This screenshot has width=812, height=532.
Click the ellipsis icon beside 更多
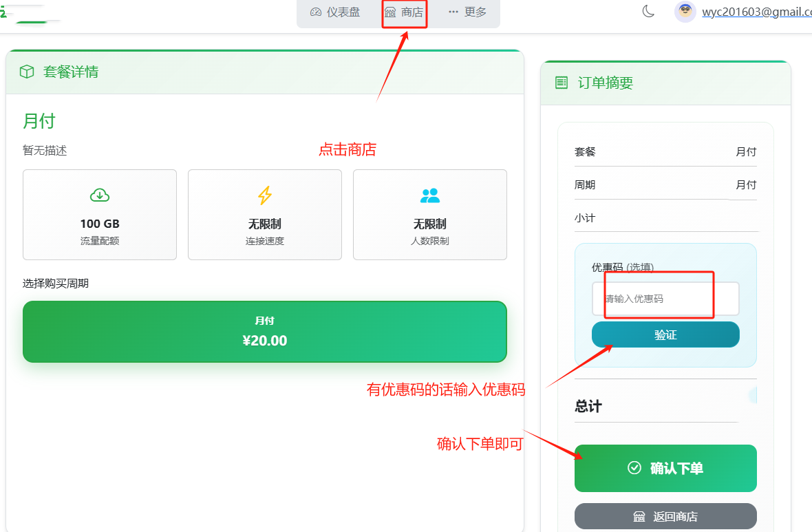point(453,12)
